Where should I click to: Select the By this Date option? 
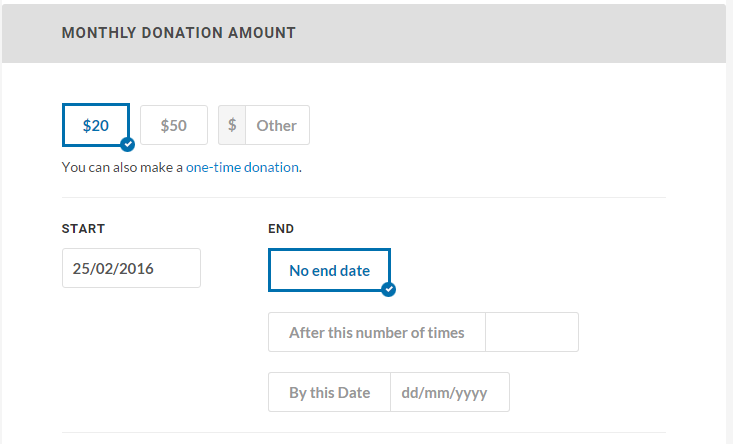tap(329, 392)
